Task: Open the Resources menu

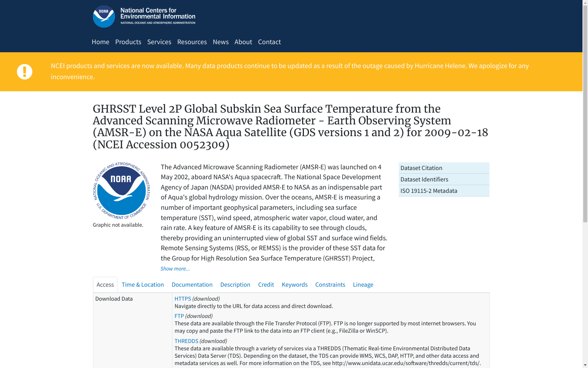Action: 192,42
